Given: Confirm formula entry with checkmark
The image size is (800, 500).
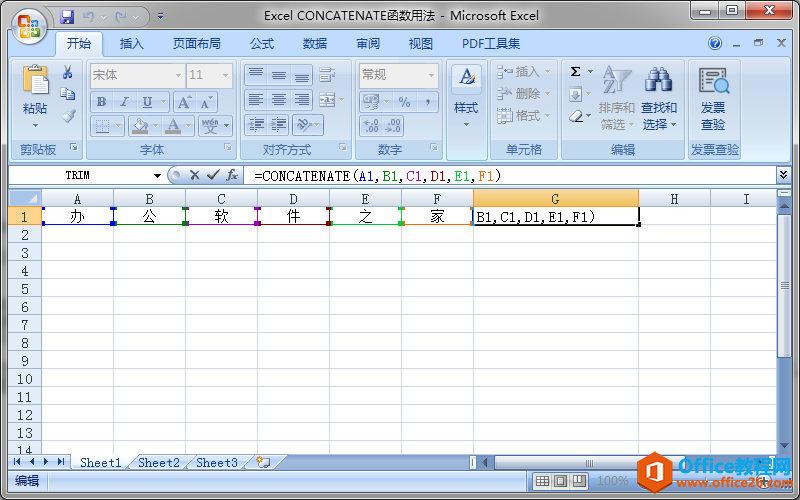Looking at the screenshot, I should pyautogui.click(x=213, y=176).
